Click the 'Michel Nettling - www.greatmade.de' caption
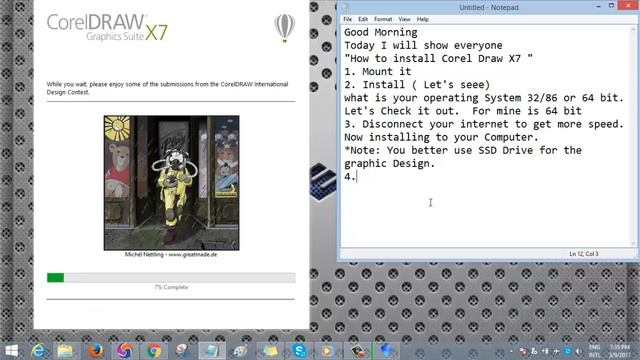 [171, 254]
